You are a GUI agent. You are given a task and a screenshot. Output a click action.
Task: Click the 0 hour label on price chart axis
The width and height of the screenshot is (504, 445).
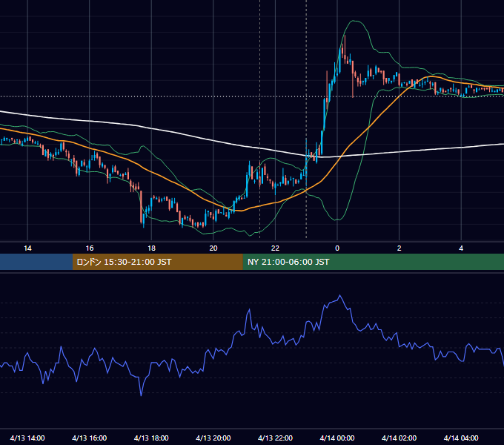pos(337,248)
